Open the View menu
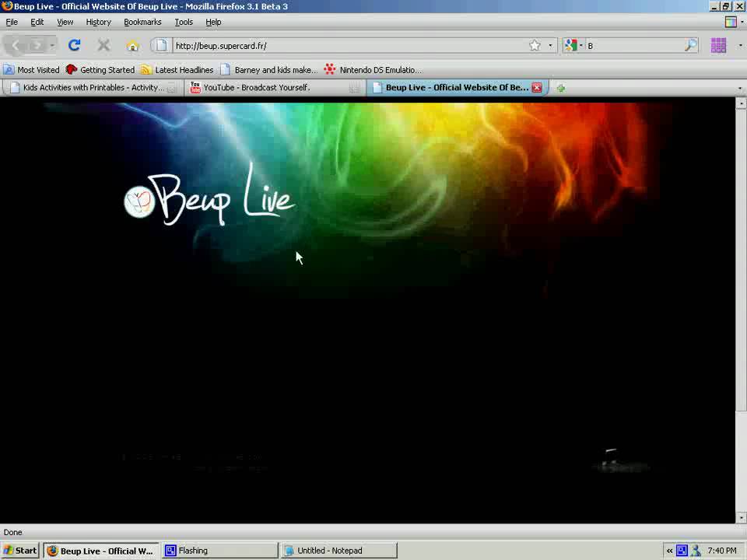 point(65,22)
